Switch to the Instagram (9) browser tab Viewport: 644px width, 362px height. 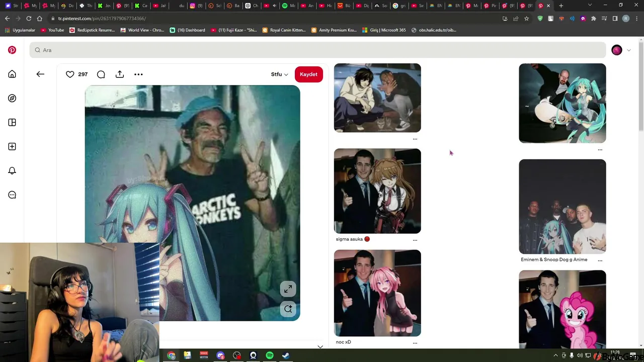point(196,6)
